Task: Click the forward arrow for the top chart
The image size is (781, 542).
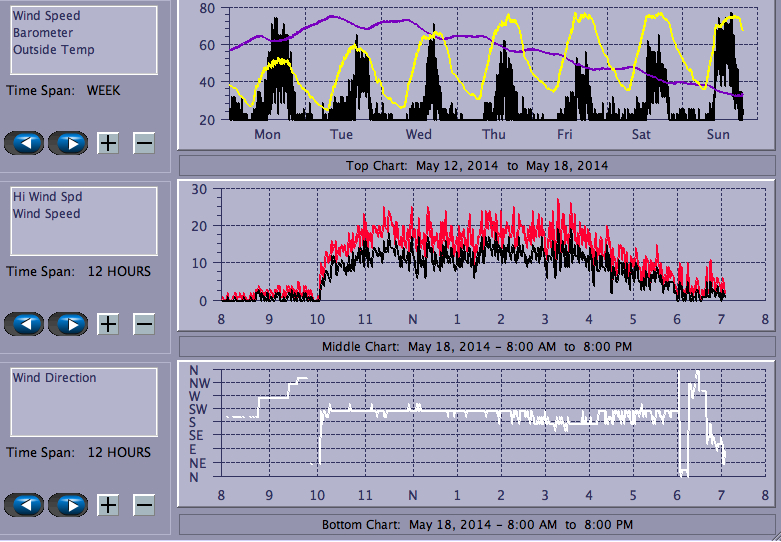Action: pyautogui.click(x=68, y=143)
